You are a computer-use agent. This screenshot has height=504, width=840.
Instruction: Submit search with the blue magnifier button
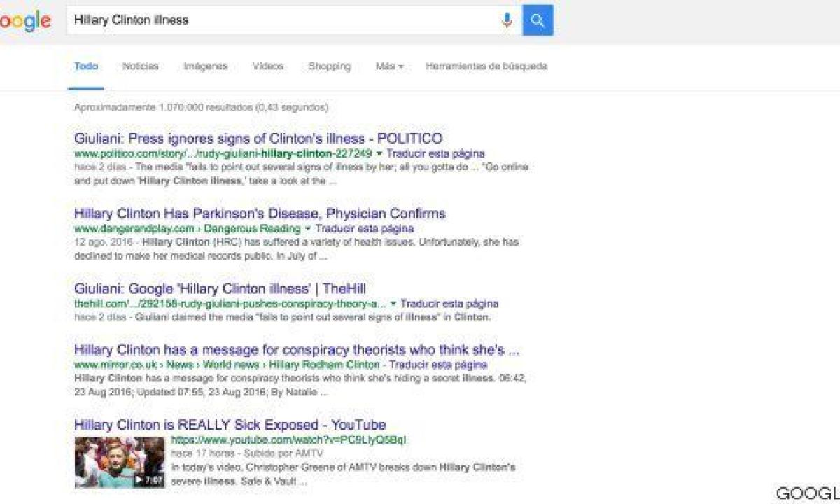coord(538,20)
